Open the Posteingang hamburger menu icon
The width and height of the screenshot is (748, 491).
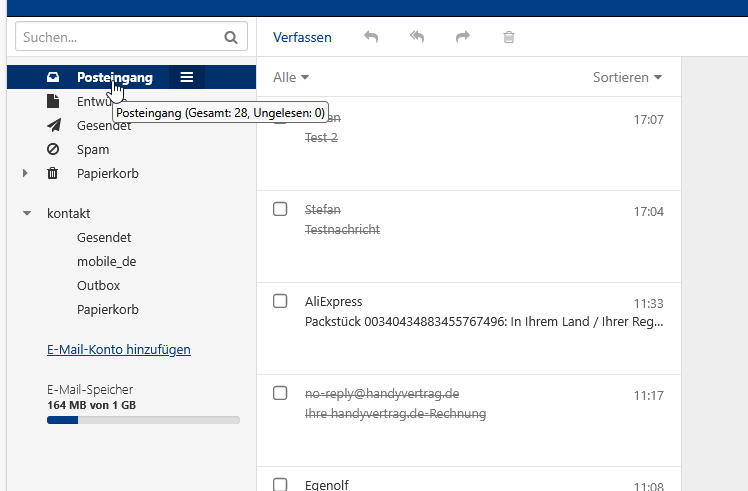(x=187, y=77)
